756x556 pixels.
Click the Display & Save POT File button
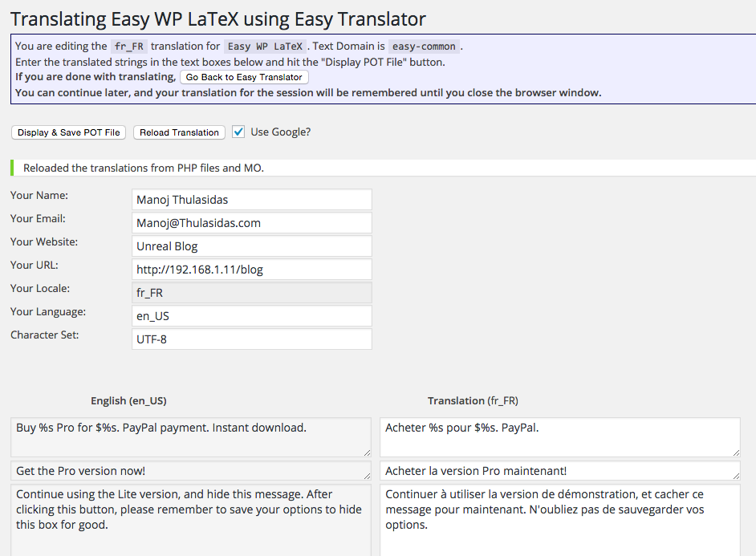68,132
